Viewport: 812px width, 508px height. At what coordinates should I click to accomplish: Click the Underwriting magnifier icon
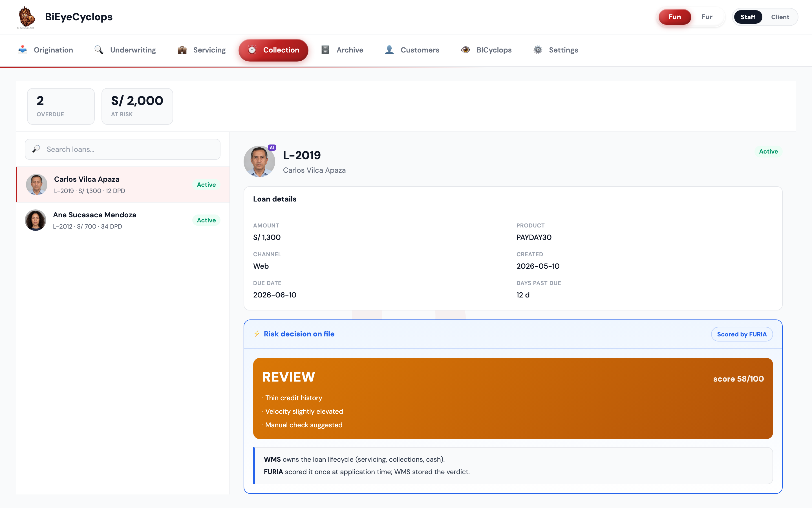(99, 50)
